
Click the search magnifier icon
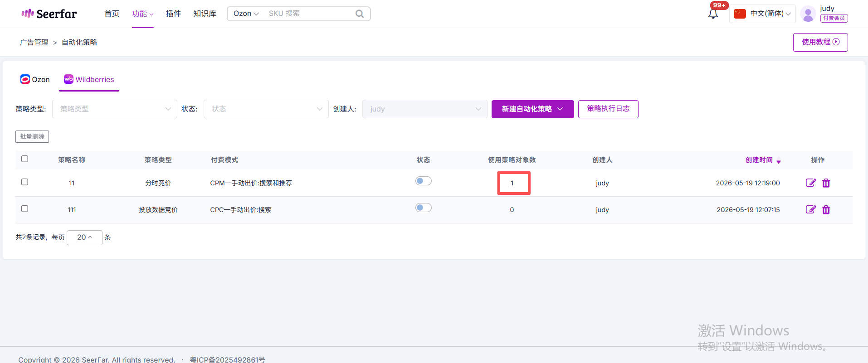coord(360,14)
